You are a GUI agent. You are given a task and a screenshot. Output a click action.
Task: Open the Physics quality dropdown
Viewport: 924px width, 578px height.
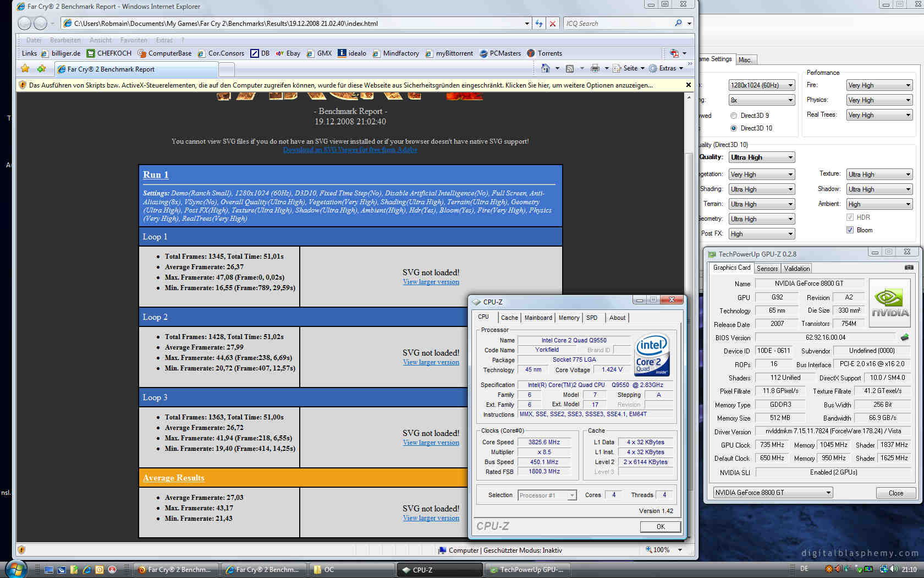[879, 100]
